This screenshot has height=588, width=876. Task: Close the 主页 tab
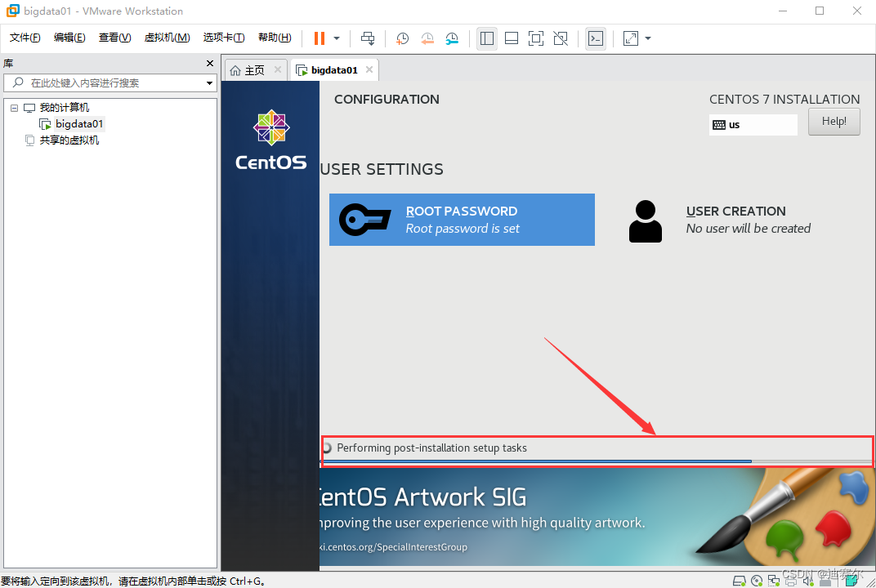click(x=278, y=69)
